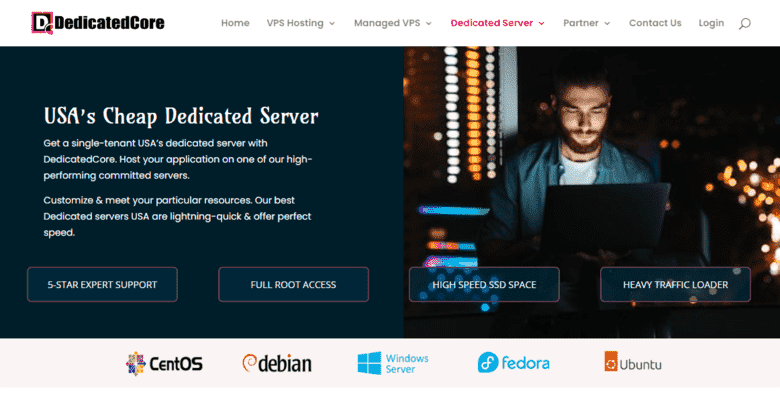Expand the Managed VPS menu
Image resolution: width=780 pixels, height=413 pixels.
[x=393, y=23]
